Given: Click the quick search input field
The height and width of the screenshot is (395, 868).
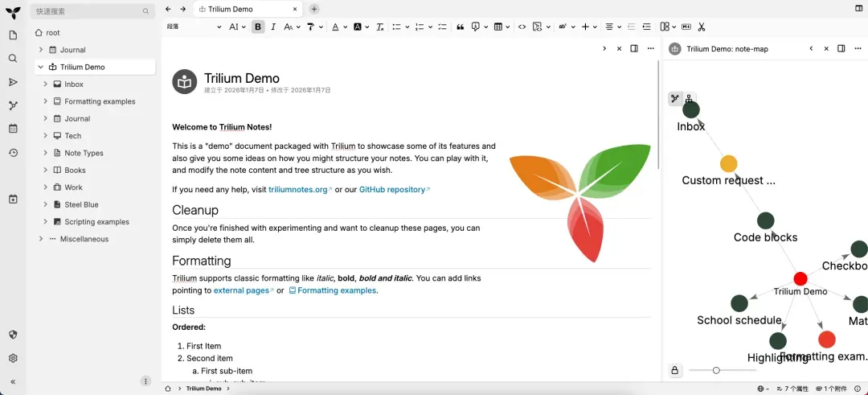Looking at the screenshot, I should (x=87, y=11).
